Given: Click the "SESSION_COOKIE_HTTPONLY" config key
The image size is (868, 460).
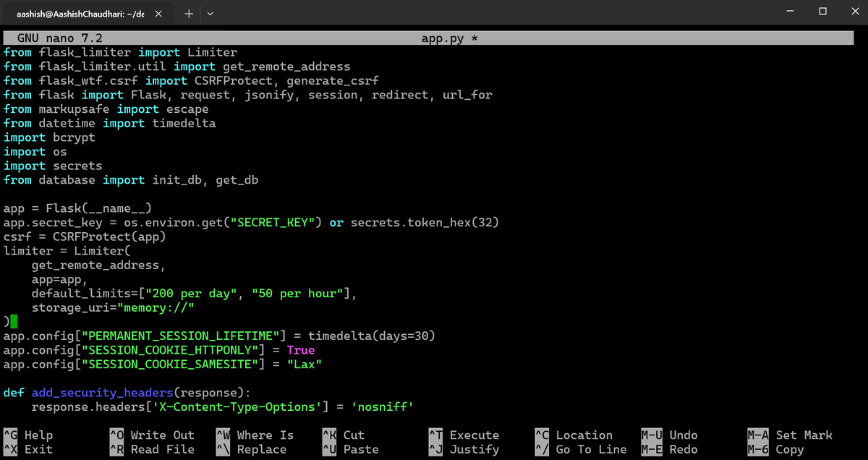Looking at the screenshot, I should coord(170,350).
